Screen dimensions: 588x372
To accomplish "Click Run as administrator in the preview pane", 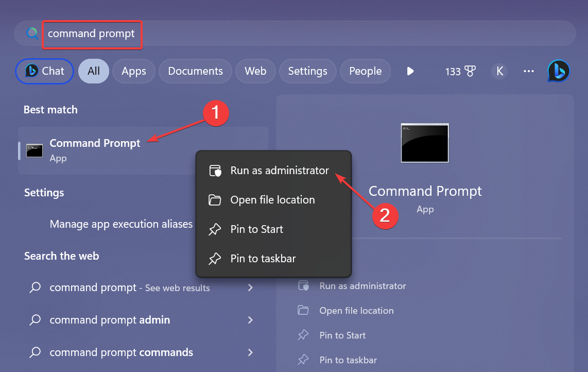I will tap(362, 286).
